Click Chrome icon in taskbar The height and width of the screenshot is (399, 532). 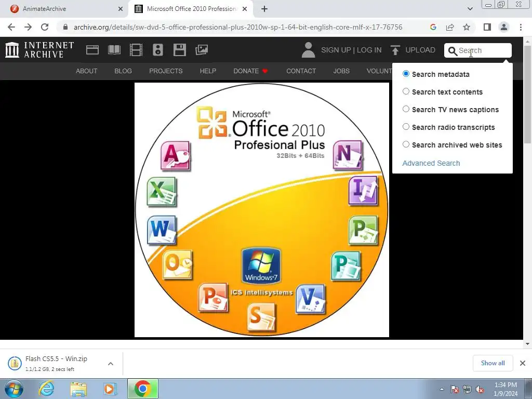[x=143, y=389]
